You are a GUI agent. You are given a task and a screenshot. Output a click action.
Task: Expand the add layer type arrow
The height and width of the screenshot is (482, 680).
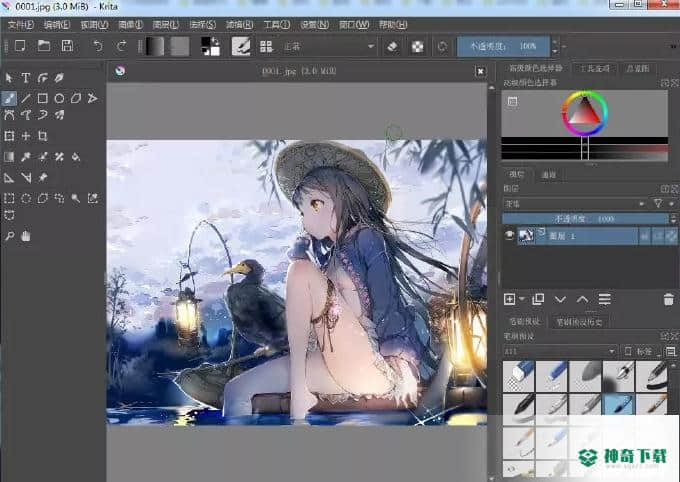521,299
